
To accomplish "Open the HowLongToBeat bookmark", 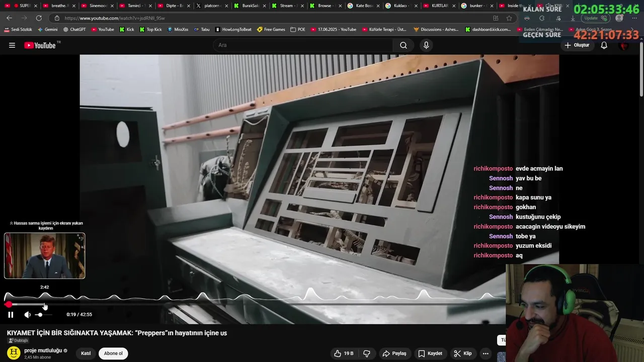I will tap(233, 30).
